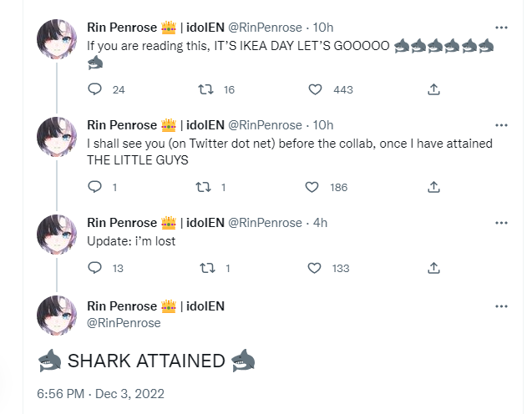Share the 'i'm lost' update tweet
The image size is (532, 414).
[433, 268]
